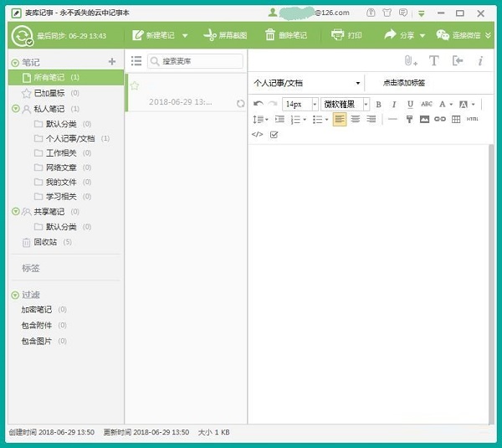Insert a table into the note
The height and width of the screenshot is (448, 502).
pos(456,120)
